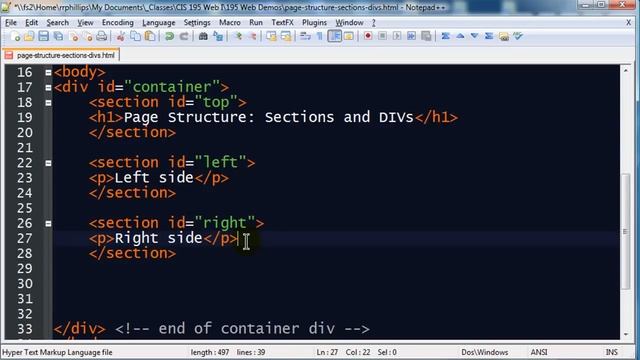This screenshot has height=360, width=640.
Task: Click the Redo arrow icon
Action: click(184, 37)
